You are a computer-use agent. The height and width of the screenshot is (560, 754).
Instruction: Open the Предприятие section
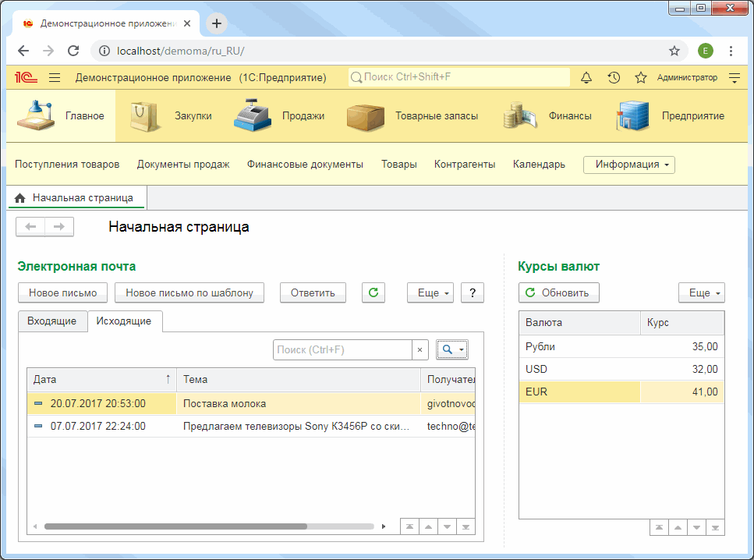point(671,115)
